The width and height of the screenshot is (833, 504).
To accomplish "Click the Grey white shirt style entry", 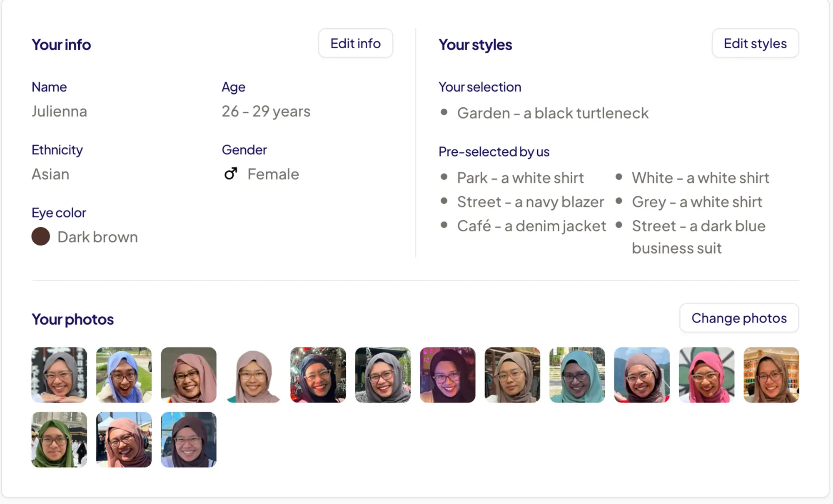I will [697, 201].
